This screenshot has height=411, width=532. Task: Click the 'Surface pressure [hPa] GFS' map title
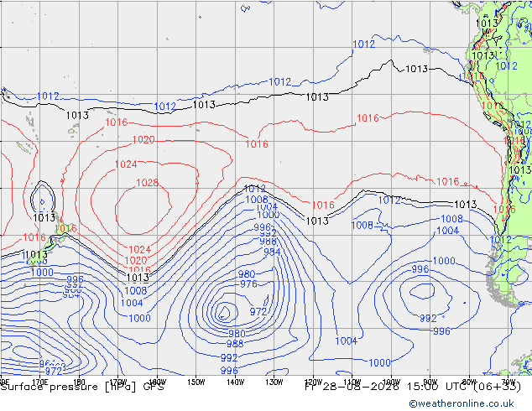point(82,387)
